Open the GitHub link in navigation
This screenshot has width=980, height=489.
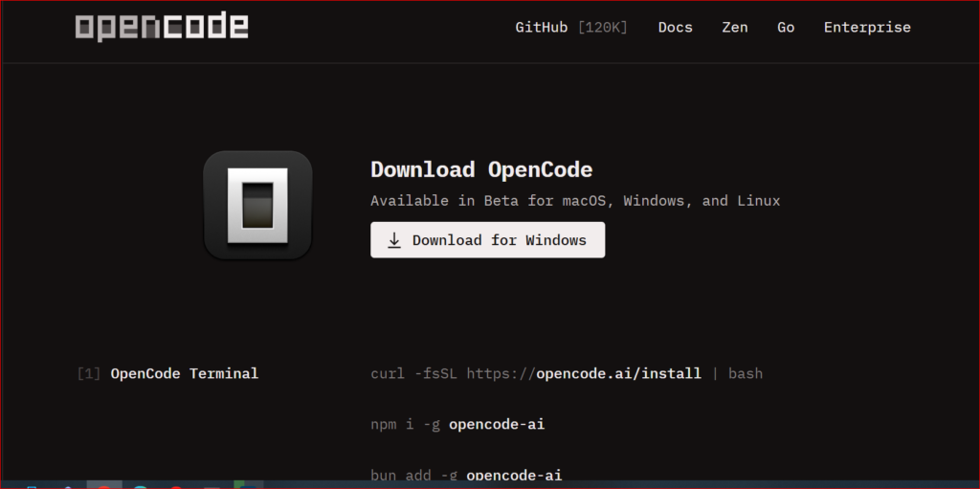(542, 28)
